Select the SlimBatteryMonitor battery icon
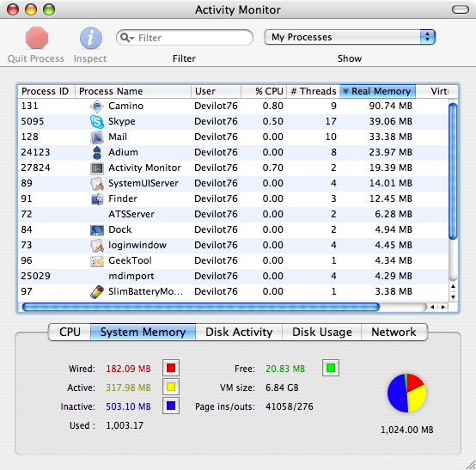 [x=97, y=292]
